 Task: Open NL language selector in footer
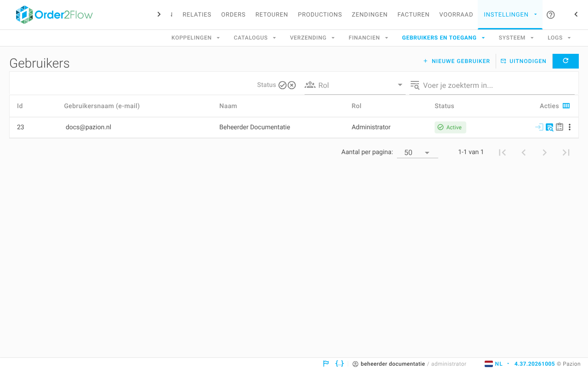(498, 364)
